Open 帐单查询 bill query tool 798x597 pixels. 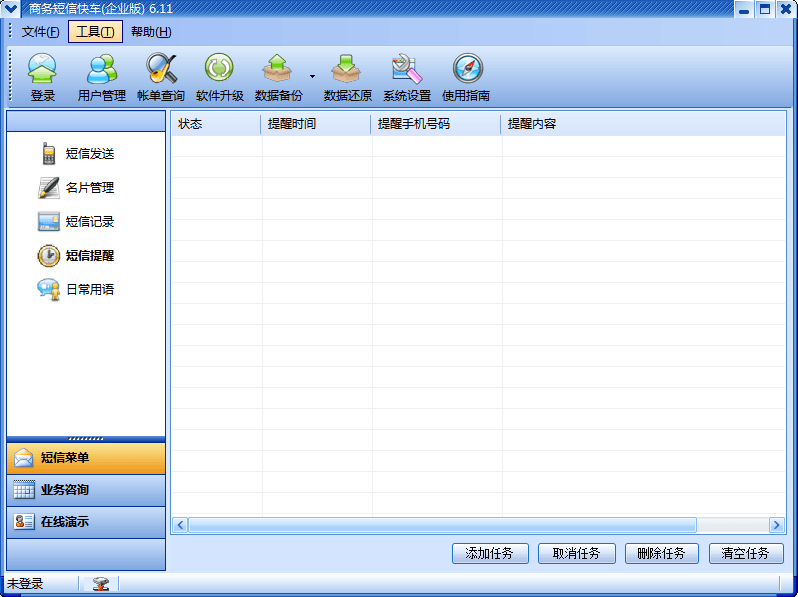pos(160,78)
